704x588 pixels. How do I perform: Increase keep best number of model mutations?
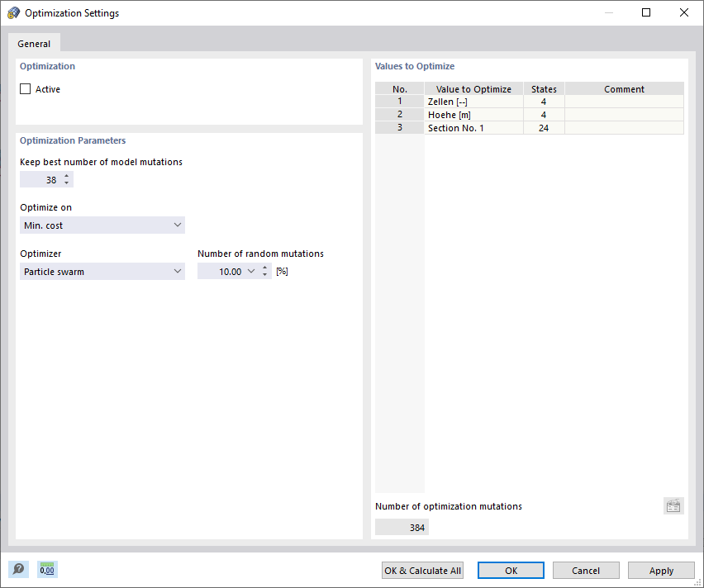(66, 175)
